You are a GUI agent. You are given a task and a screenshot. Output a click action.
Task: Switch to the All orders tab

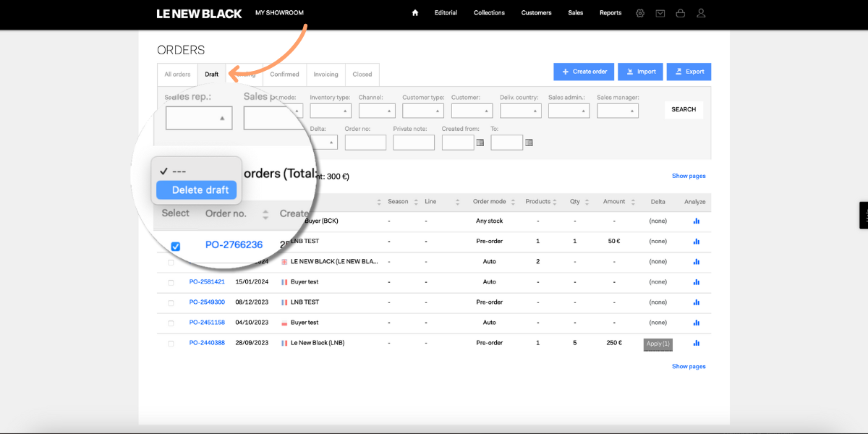click(x=177, y=75)
